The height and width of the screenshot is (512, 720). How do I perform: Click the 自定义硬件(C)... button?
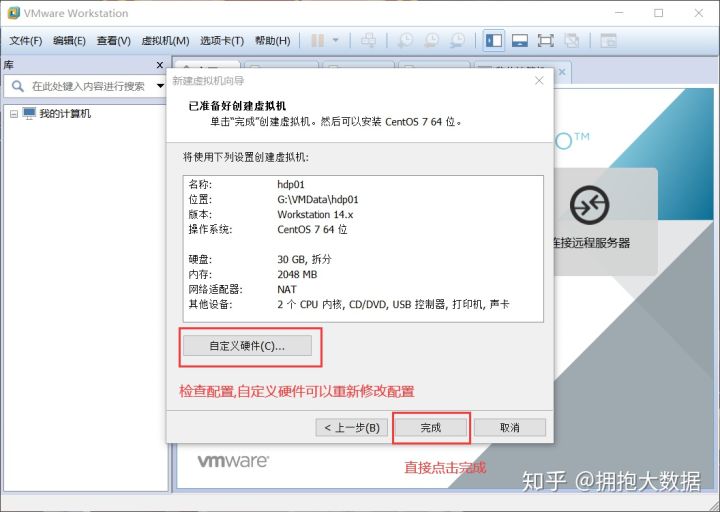(x=247, y=346)
